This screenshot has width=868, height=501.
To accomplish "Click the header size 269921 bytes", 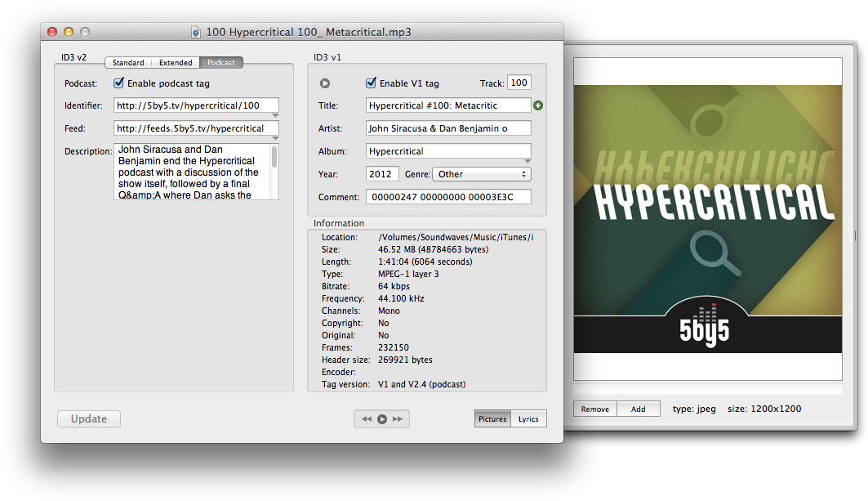I will [x=405, y=360].
